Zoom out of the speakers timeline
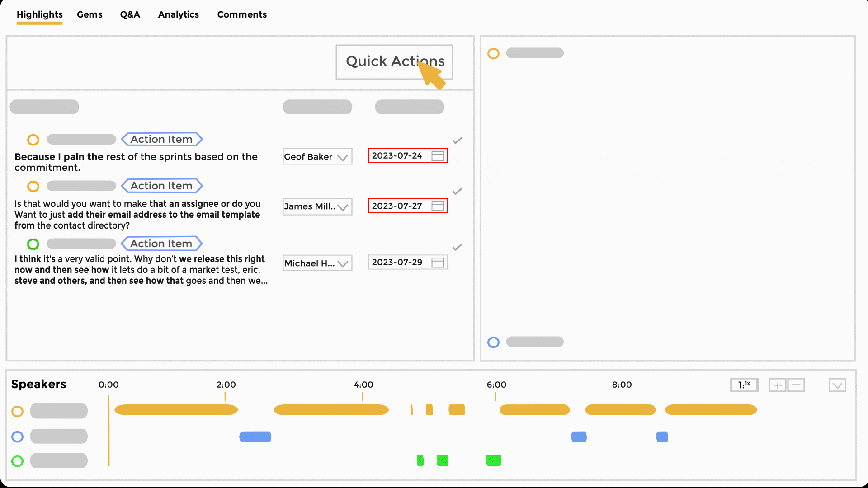This screenshot has height=488, width=868. [x=796, y=385]
